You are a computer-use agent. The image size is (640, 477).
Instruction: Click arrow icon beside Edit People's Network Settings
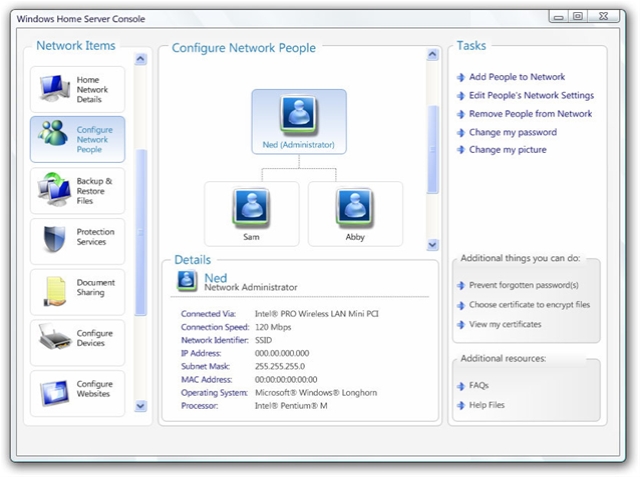point(461,96)
